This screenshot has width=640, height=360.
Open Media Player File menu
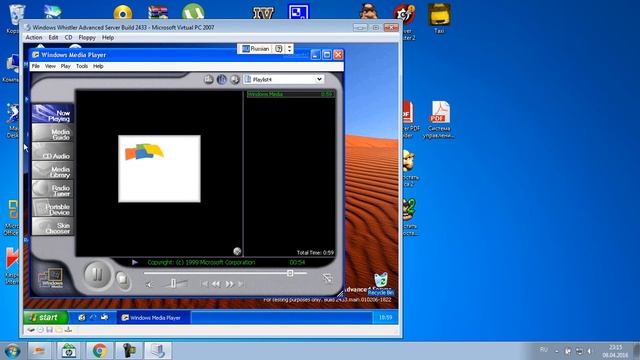36,66
